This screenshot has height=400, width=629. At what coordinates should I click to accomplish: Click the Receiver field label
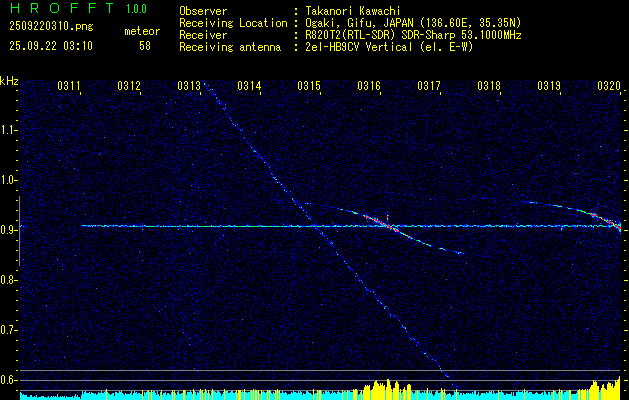(x=203, y=35)
